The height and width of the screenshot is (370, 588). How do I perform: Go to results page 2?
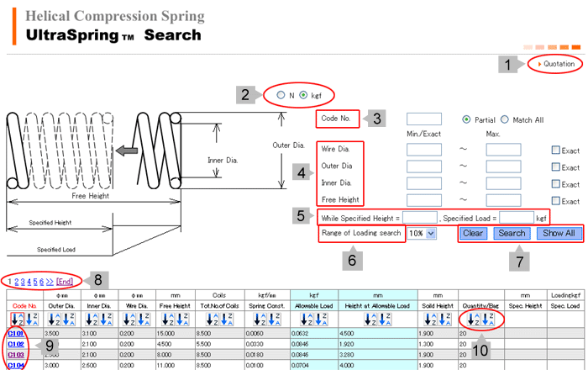(x=16, y=282)
